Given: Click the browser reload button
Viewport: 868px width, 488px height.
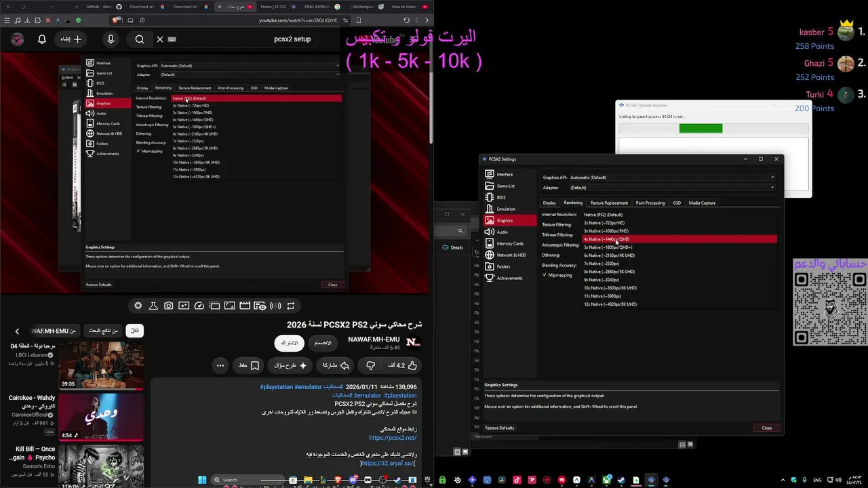Looking at the screenshot, I should tap(406, 20).
